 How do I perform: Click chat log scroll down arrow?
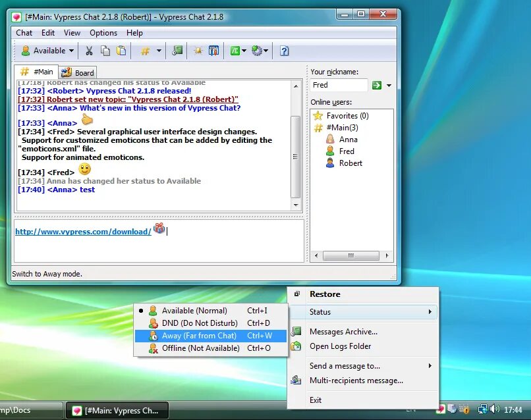point(296,205)
